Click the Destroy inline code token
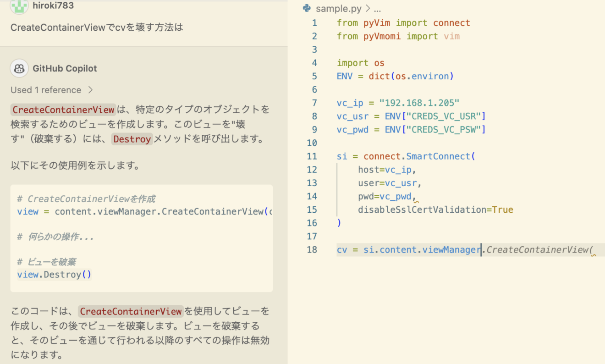 (x=132, y=139)
